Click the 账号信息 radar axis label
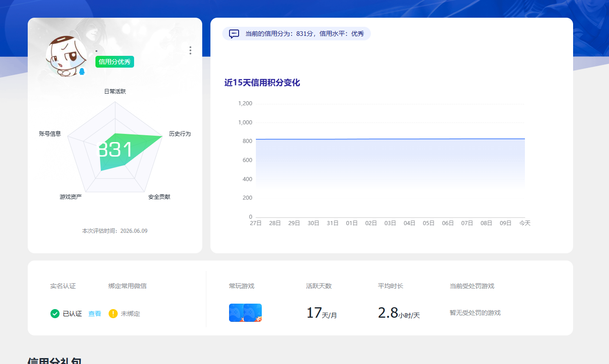The height and width of the screenshot is (364, 609). click(50, 133)
